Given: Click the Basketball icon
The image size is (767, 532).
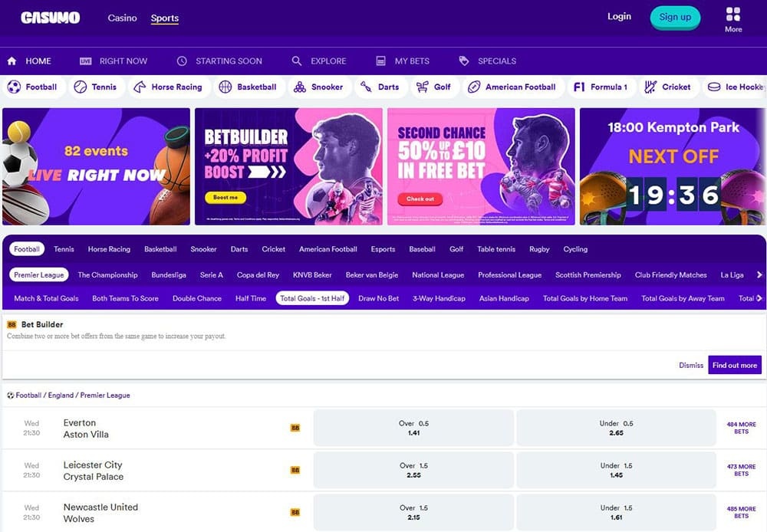Looking at the screenshot, I should 225,87.
